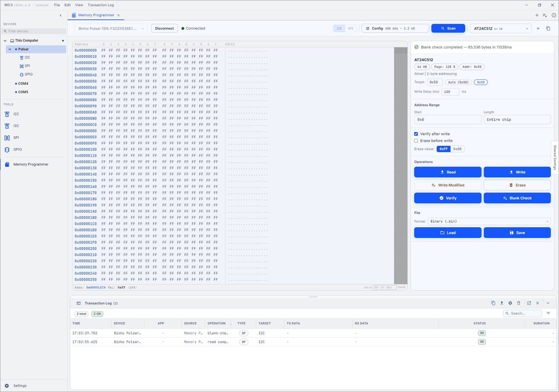
Task: Filter the log by the 2 OK badge
Action: [x=97, y=314]
